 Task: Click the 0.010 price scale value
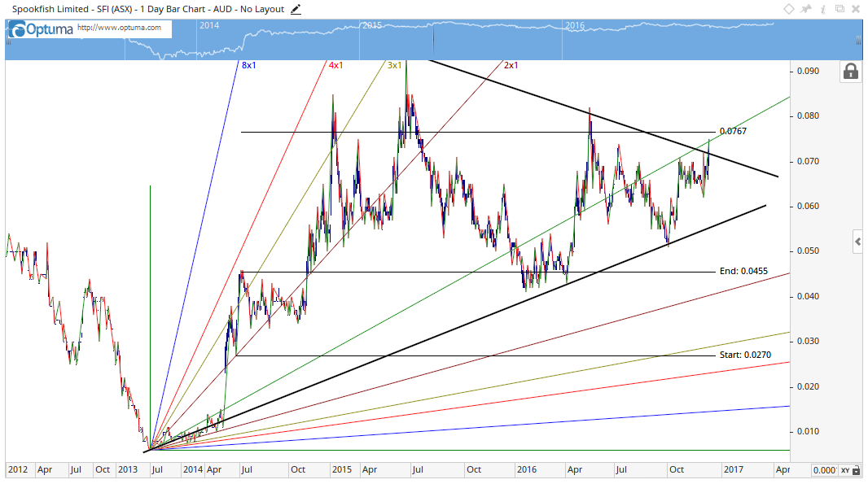pos(809,431)
